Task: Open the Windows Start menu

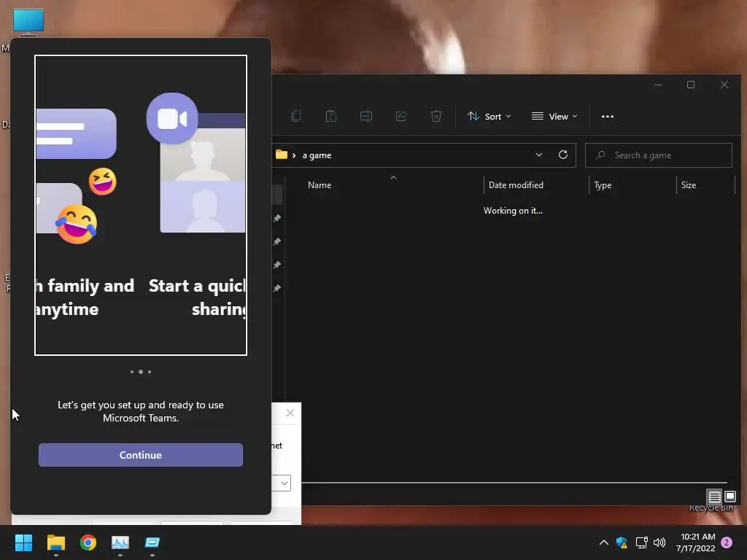Action: (x=23, y=542)
